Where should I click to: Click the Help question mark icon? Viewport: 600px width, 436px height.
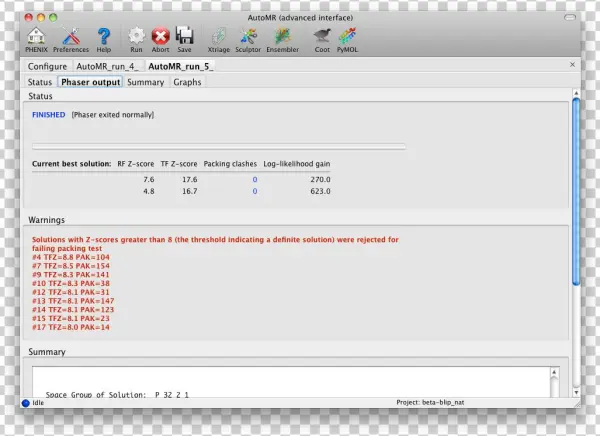click(103, 39)
